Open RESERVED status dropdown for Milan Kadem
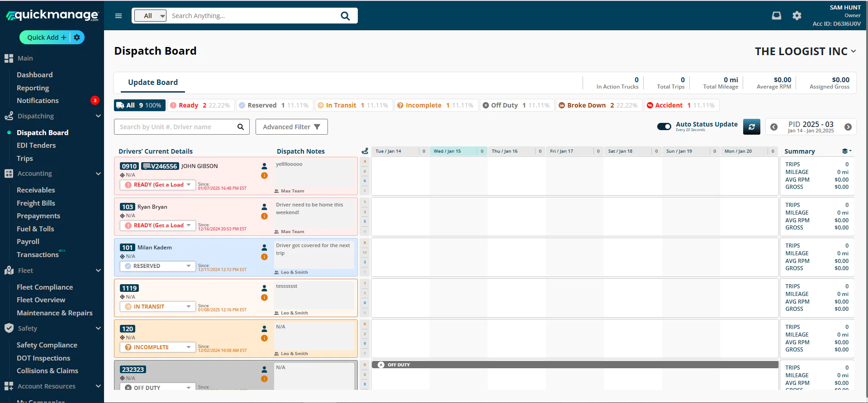This screenshot has width=868, height=403. (x=158, y=266)
